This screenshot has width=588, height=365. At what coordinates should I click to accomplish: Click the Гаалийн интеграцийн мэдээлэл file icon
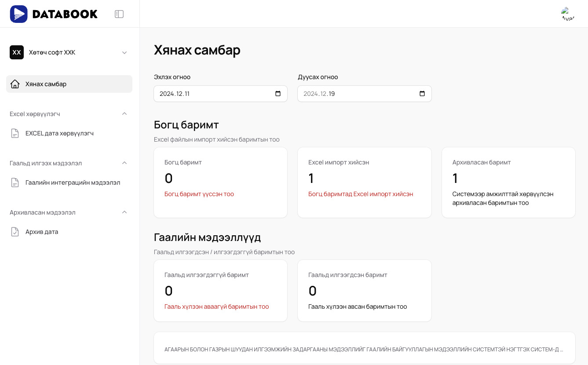coord(15,182)
